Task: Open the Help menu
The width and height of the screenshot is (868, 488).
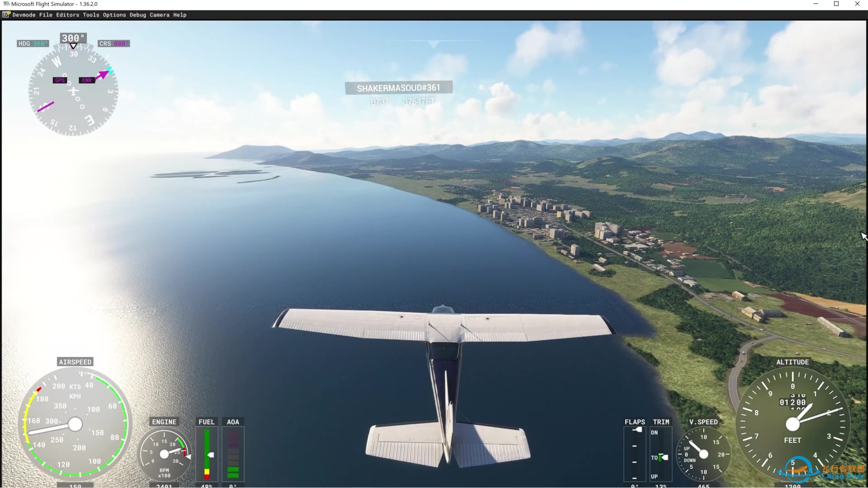Action: pos(179,15)
